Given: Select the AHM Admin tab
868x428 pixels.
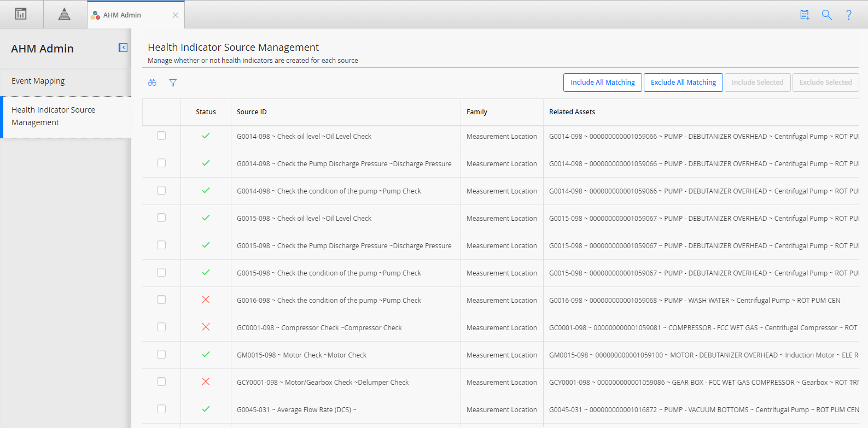Looking at the screenshot, I should pos(136,15).
